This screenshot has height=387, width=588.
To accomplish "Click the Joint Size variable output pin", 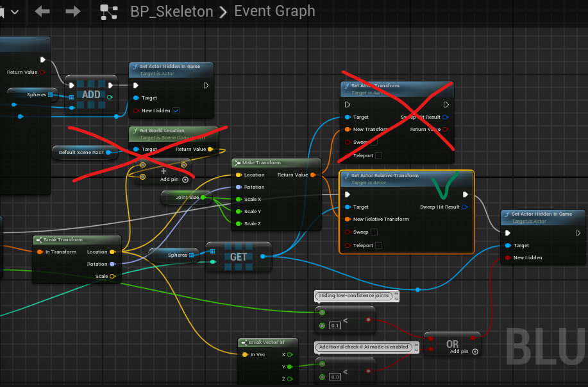I will pyautogui.click(x=203, y=197).
